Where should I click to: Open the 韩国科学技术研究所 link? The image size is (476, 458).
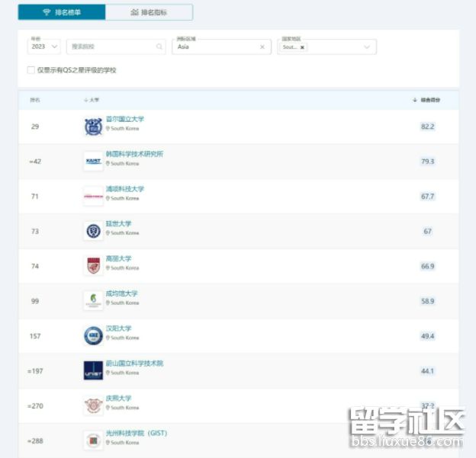[134, 154]
